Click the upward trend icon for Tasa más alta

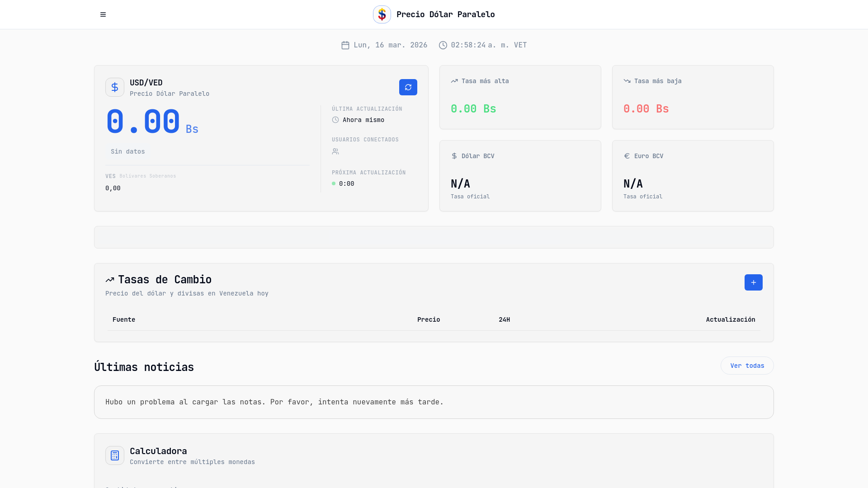click(x=454, y=81)
